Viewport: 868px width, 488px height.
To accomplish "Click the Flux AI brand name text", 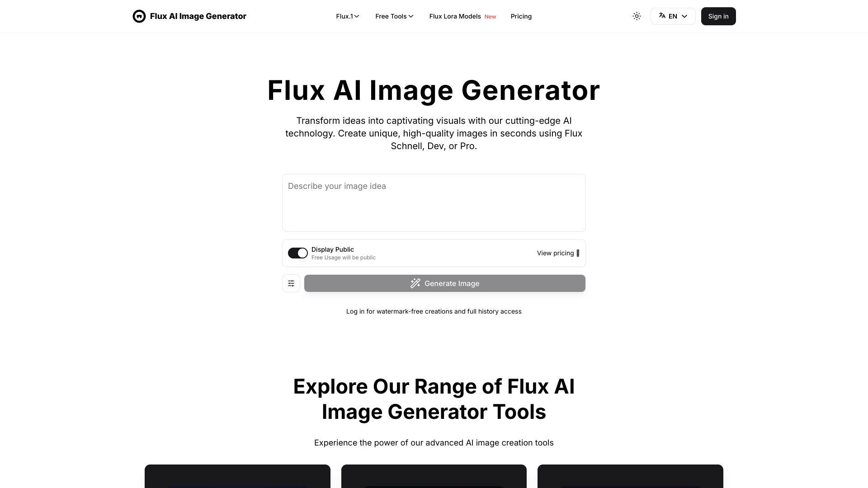I will [x=198, y=16].
